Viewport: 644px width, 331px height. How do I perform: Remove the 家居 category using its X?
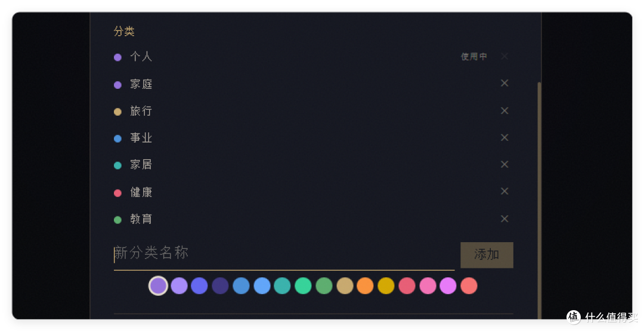click(504, 164)
